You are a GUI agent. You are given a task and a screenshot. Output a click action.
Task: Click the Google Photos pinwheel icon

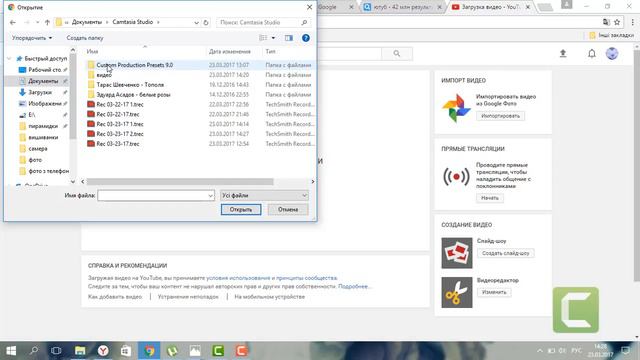(456, 108)
